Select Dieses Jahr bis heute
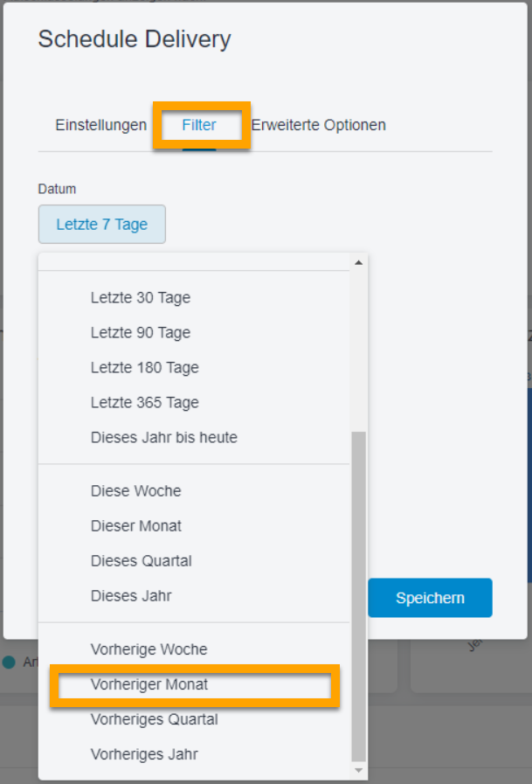The height and width of the screenshot is (784, 532). (163, 437)
